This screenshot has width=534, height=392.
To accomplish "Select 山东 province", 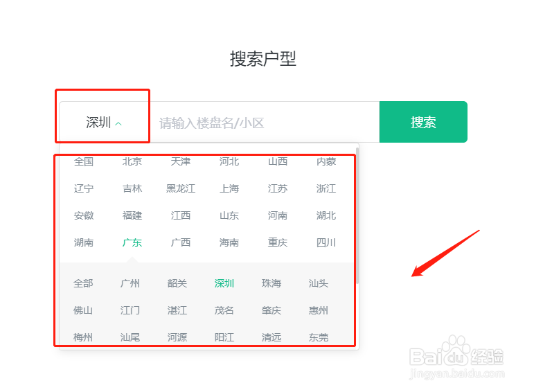I will [229, 215].
